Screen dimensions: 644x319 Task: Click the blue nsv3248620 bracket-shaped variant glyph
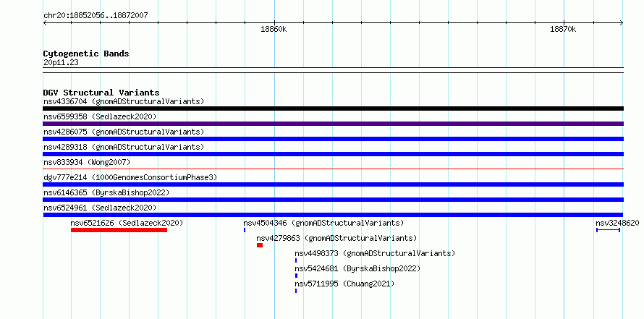[x=609, y=230]
